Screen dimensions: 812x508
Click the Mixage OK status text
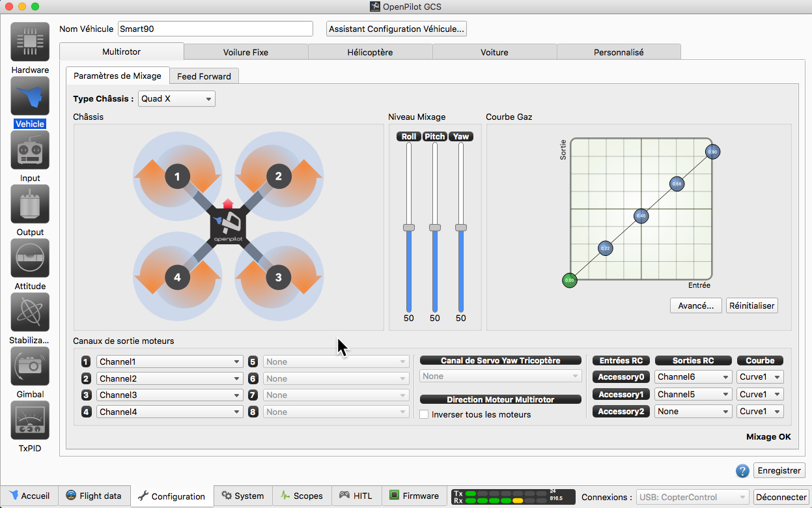coord(768,437)
